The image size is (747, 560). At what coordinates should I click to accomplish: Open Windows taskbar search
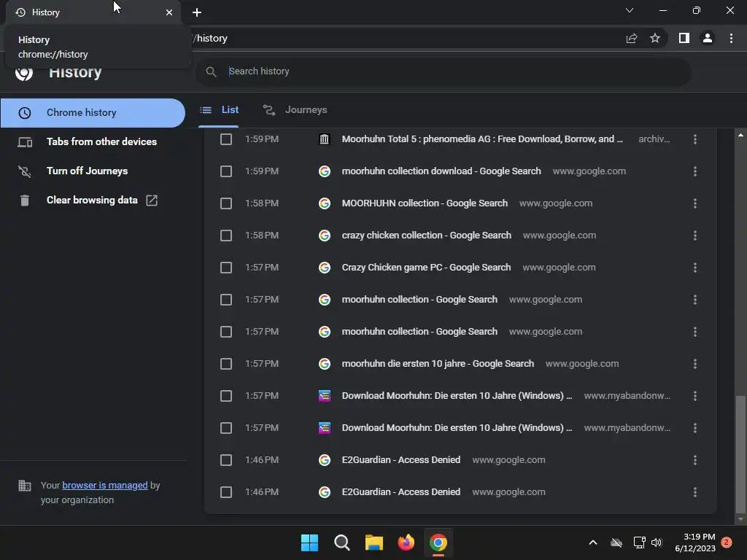click(x=342, y=542)
